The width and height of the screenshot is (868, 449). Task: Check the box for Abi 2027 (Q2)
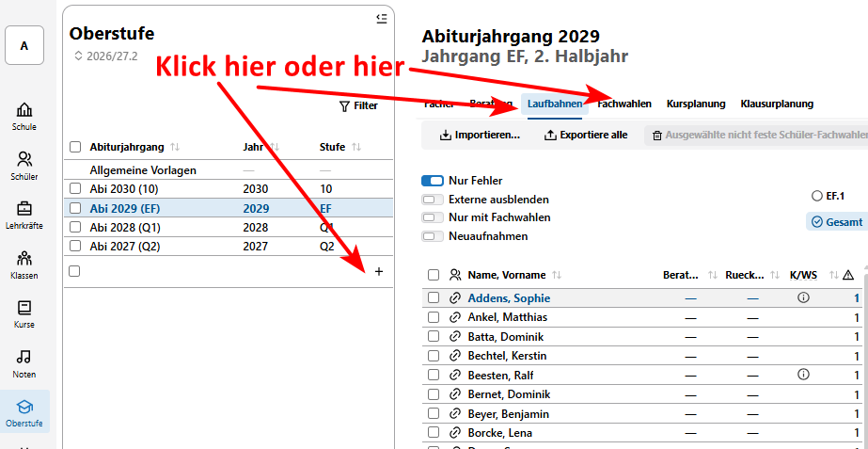tap(74, 246)
